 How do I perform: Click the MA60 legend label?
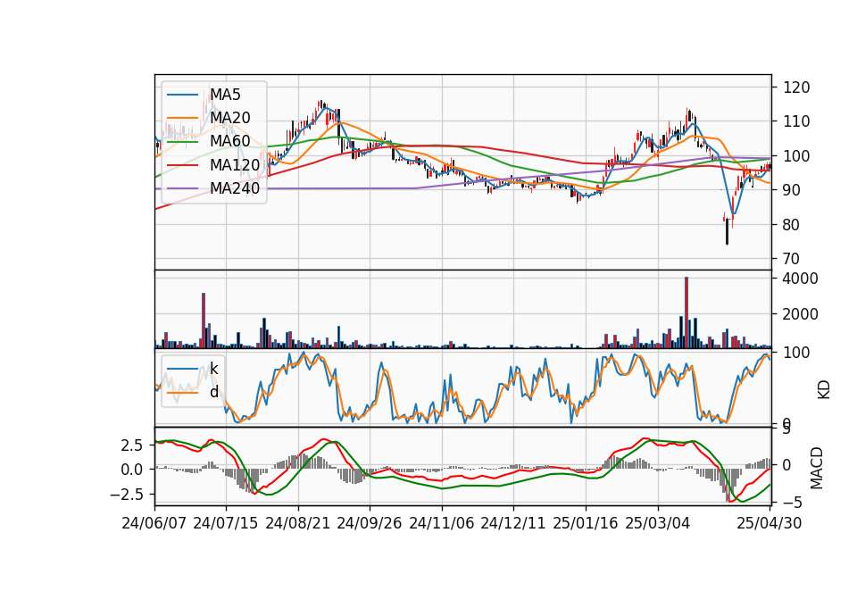(x=230, y=141)
